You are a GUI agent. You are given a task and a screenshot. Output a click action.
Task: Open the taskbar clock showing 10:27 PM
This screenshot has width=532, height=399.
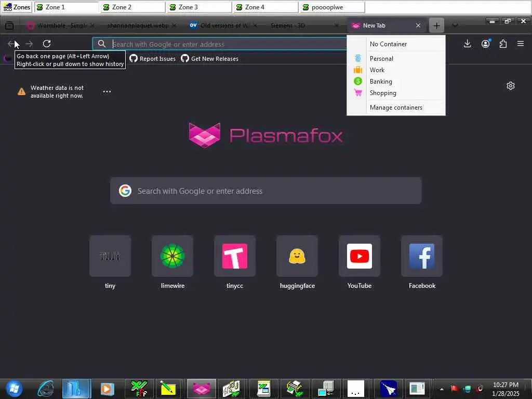(506, 389)
